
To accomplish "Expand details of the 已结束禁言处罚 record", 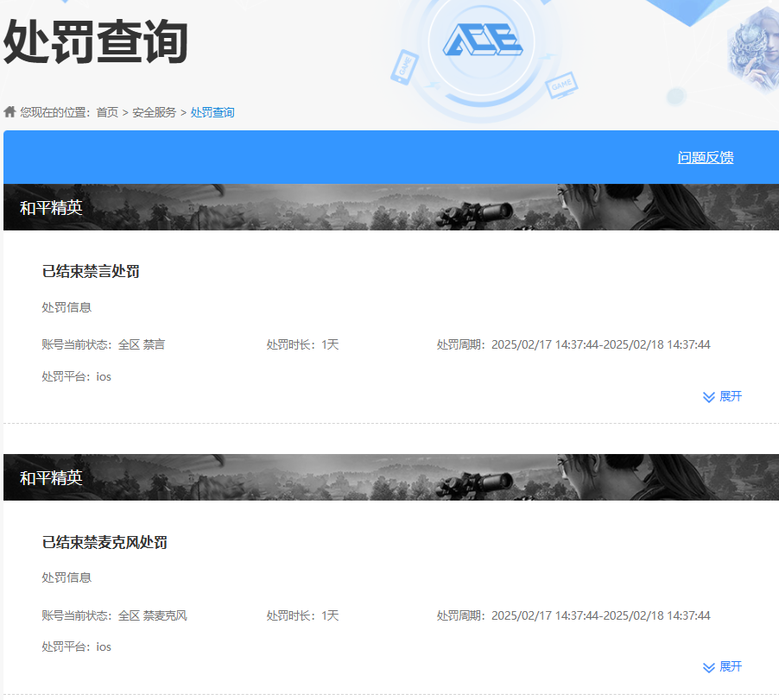I will pos(722,396).
